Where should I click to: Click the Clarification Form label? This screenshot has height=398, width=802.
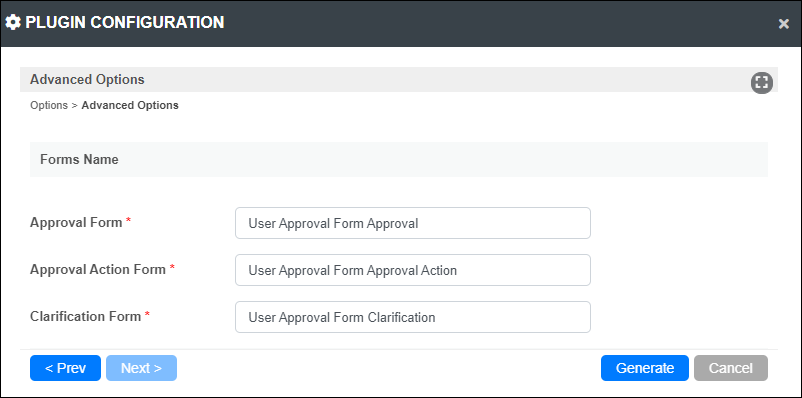[x=85, y=317]
